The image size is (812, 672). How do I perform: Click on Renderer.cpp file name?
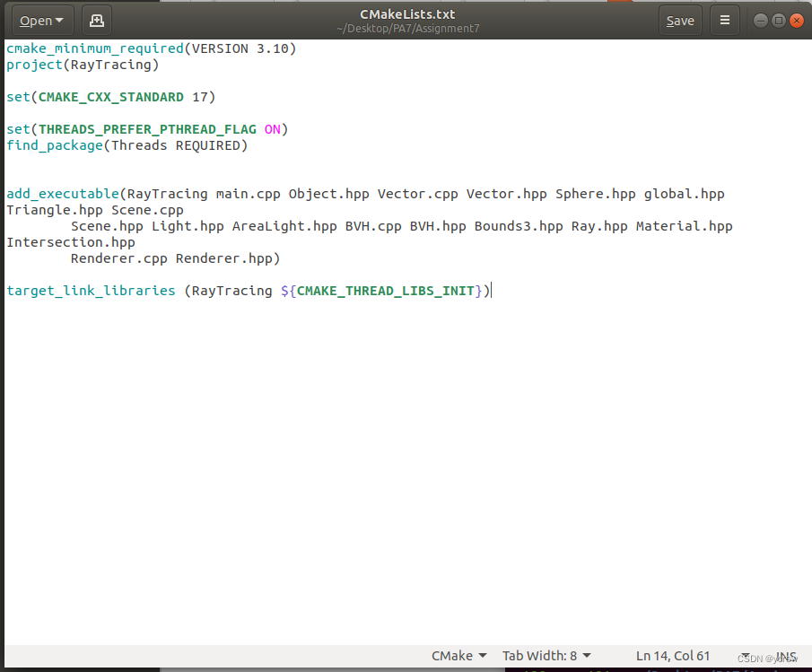(x=119, y=258)
